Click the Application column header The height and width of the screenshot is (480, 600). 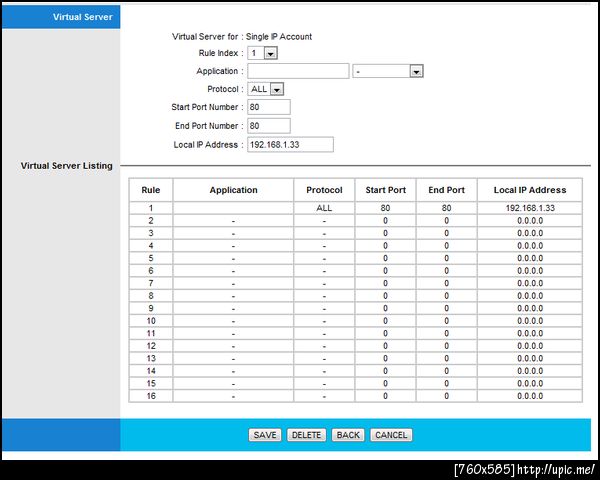pos(233,190)
